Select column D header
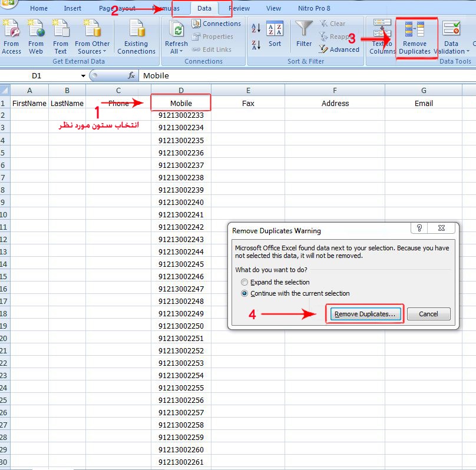The width and height of the screenshot is (476, 470). (181, 91)
